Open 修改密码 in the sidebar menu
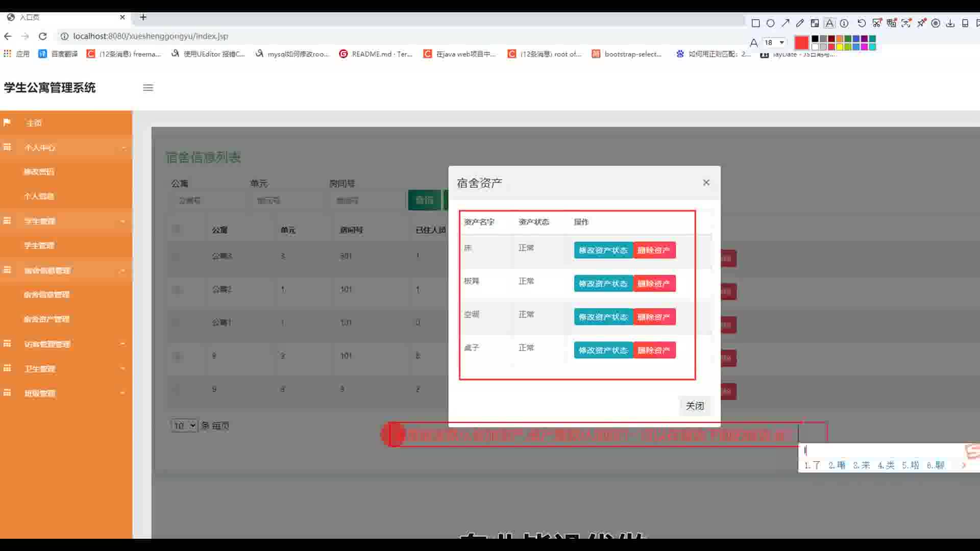Image resolution: width=980 pixels, height=551 pixels. [39, 172]
